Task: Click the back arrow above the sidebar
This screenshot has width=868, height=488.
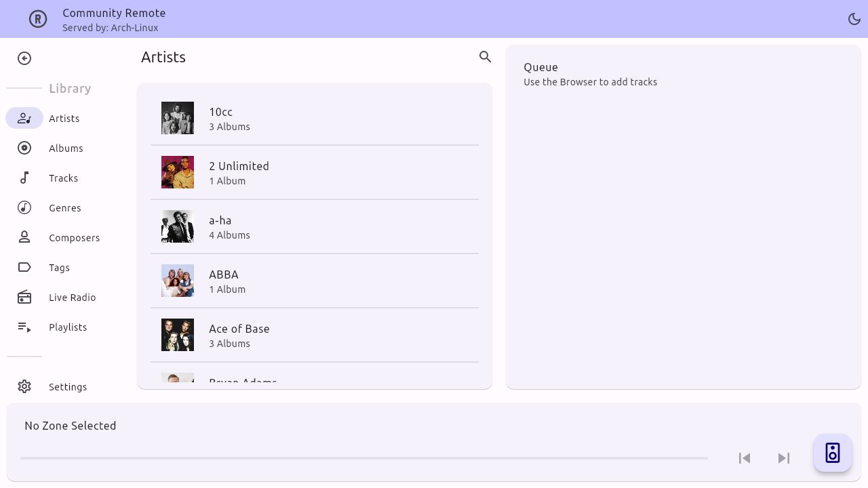Action: (x=24, y=58)
